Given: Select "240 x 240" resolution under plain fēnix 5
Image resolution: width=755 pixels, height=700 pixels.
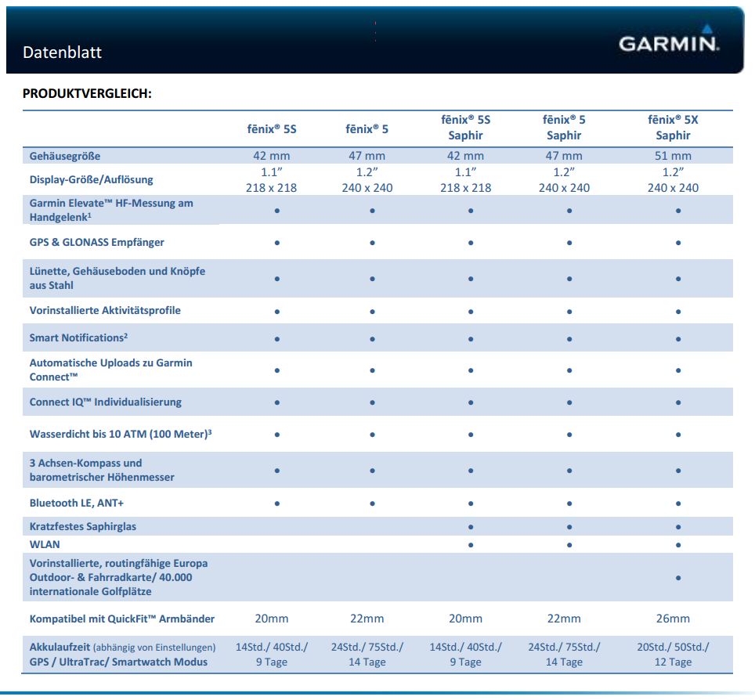Looking at the screenshot, I should [x=367, y=188].
